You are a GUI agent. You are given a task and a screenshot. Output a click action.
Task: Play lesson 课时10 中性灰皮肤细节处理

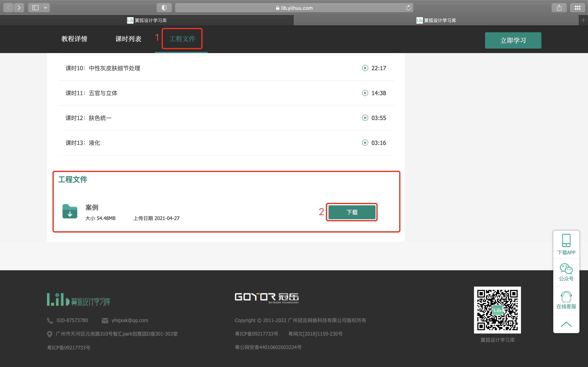pos(103,68)
